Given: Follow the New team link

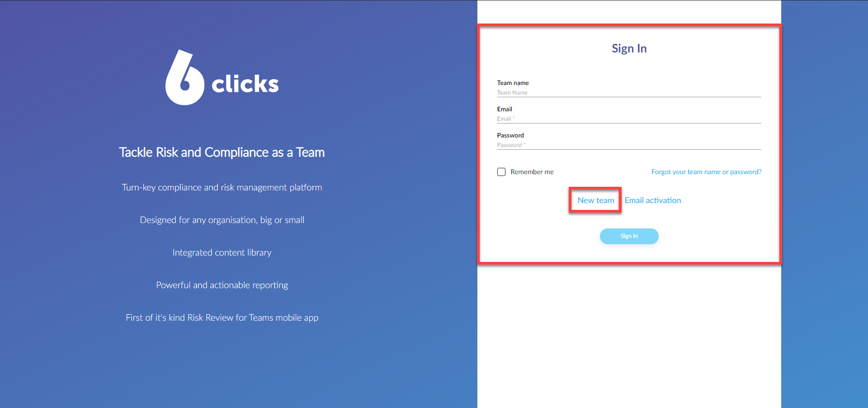Looking at the screenshot, I should (596, 200).
